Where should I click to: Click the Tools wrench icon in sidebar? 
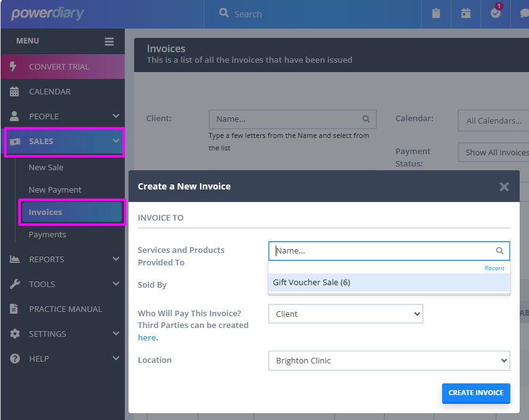point(14,284)
